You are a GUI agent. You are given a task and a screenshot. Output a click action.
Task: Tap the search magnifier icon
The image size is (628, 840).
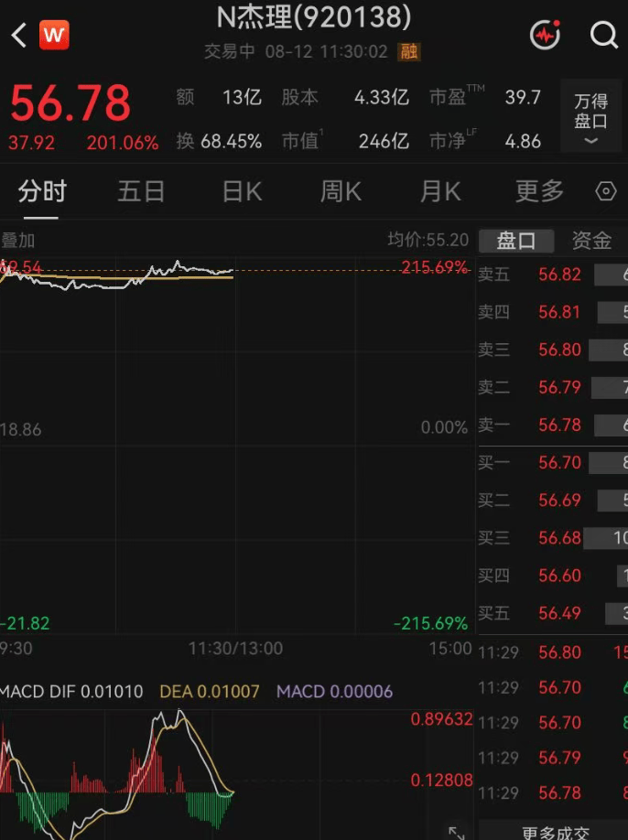click(604, 36)
